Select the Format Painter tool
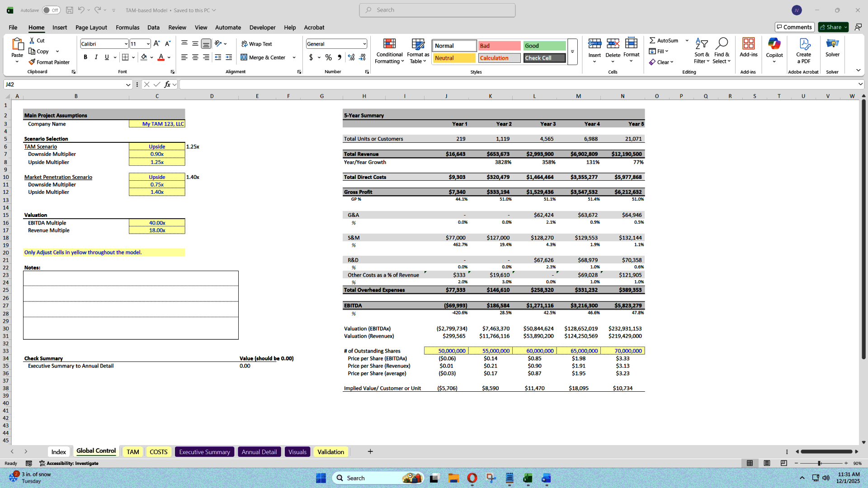Screen dimensions: 868x488 pyautogui.click(x=49, y=62)
